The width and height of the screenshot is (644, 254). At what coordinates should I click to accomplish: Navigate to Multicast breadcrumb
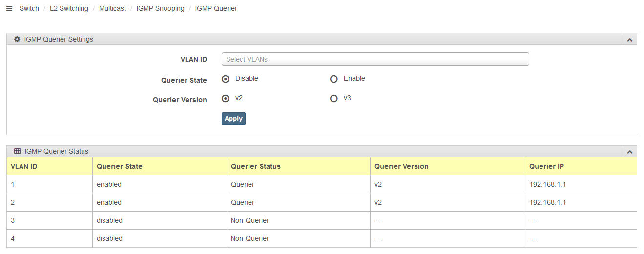pos(112,8)
